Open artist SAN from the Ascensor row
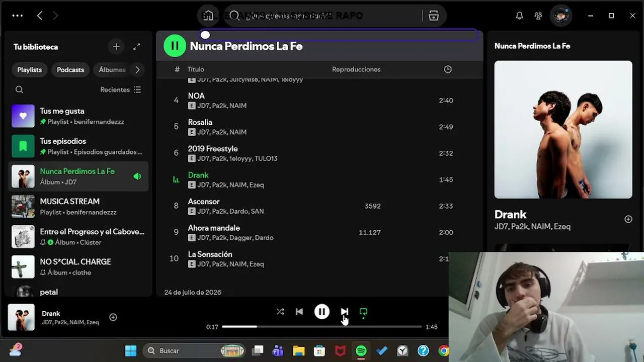 coord(257,211)
